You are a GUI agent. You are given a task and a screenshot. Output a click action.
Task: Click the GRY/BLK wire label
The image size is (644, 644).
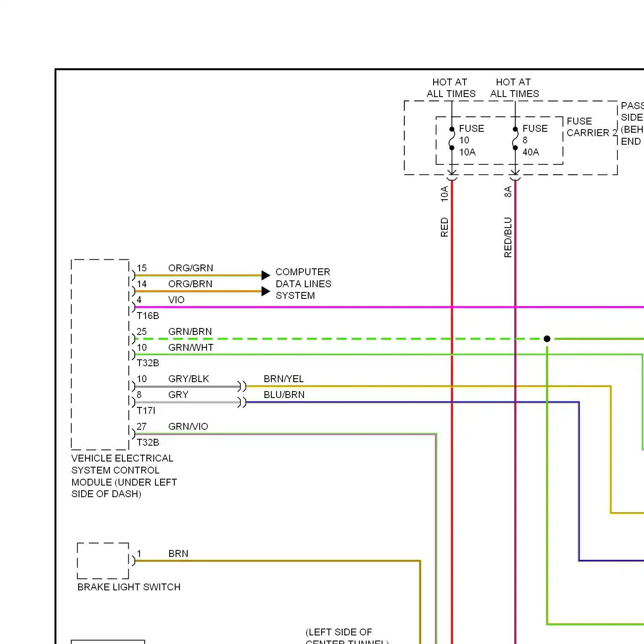pyautogui.click(x=188, y=379)
